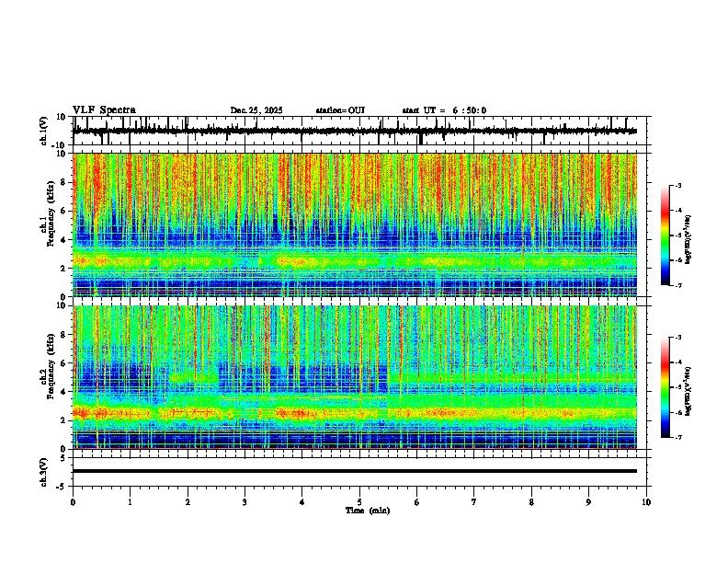This screenshot has width=728, height=563.
Task: Click the ch.2 "Frequency (kHz)" axis label
Action: 51,366
